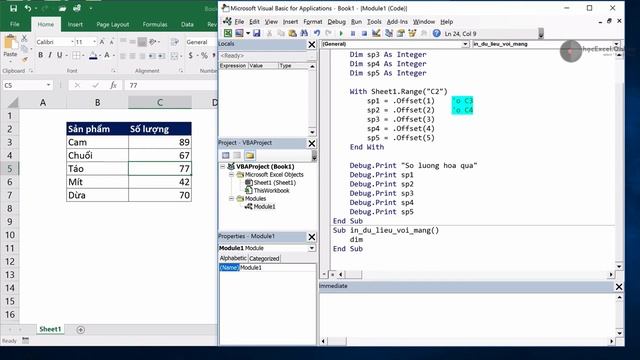Click Borders icon in Excel Font group
The image size is (640, 360).
(x=76, y=55)
